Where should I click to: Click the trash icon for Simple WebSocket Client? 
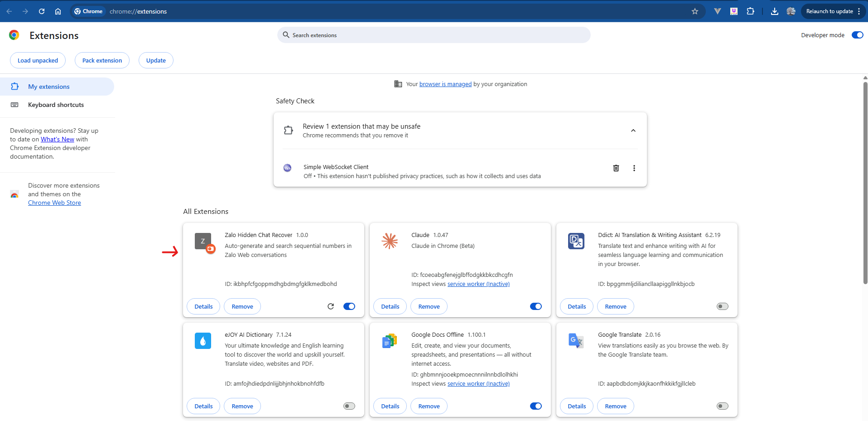[616, 168]
